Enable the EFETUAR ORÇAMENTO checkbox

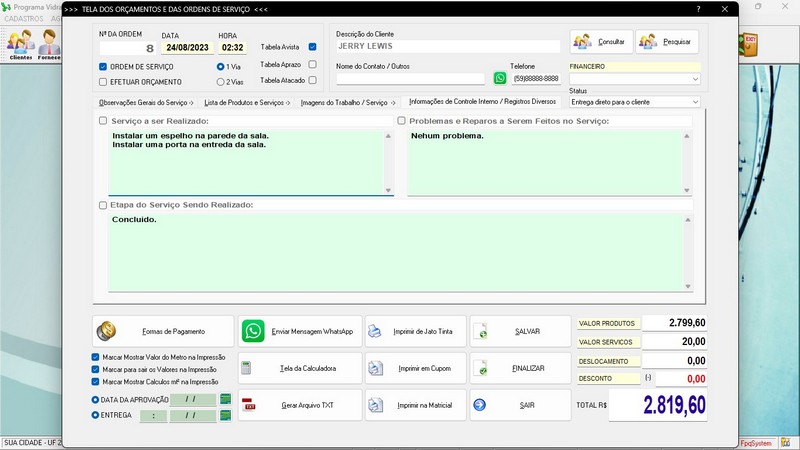coord(103,82)
